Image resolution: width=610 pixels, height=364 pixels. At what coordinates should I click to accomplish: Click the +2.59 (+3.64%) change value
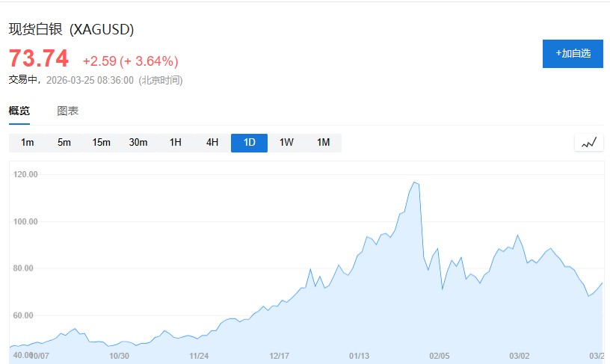tap(130, 61)
